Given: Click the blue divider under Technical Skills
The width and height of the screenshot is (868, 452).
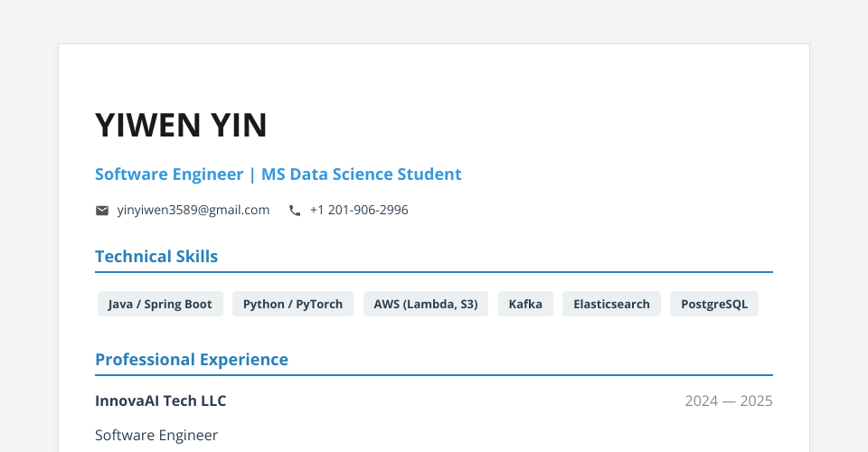Looking at the screenshot, I should click(434, 271).
